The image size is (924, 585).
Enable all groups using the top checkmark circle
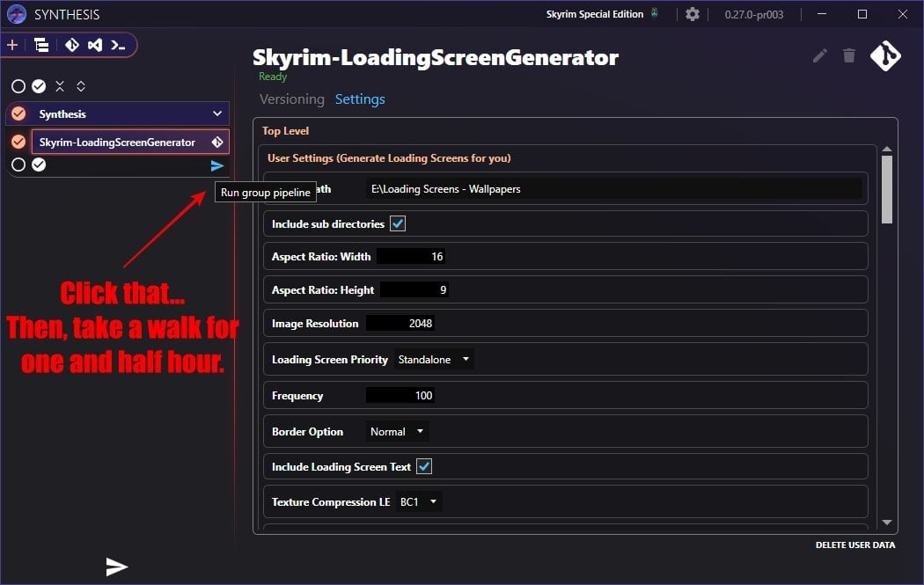coord(39,86)
